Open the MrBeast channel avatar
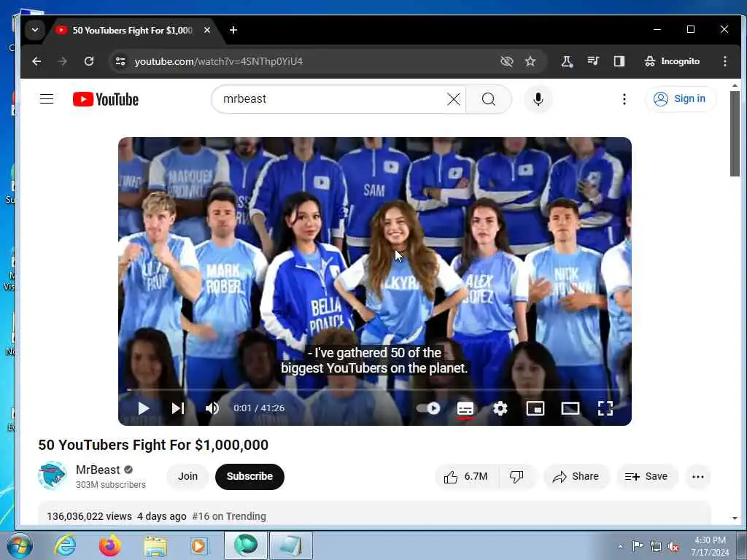 [52, 475]
